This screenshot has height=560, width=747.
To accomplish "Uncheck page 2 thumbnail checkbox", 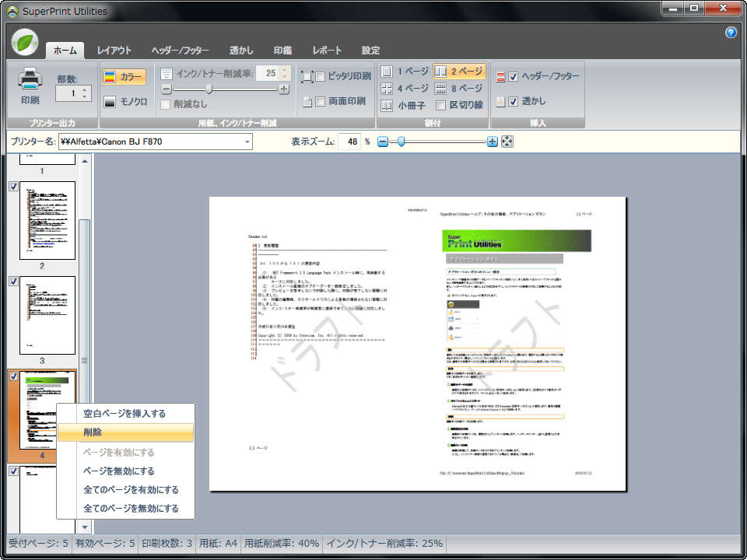I will 14,187.
